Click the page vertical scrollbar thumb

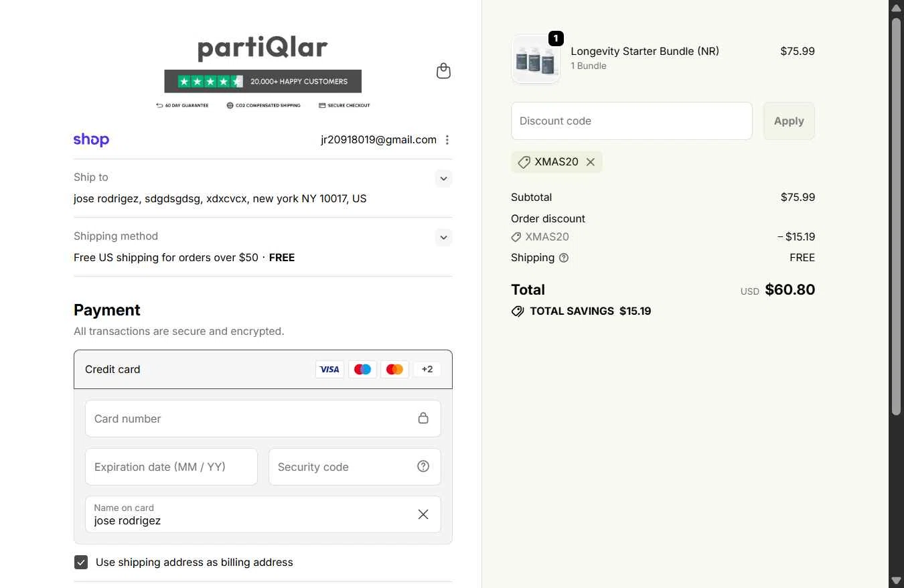click(x=896, y=216)
